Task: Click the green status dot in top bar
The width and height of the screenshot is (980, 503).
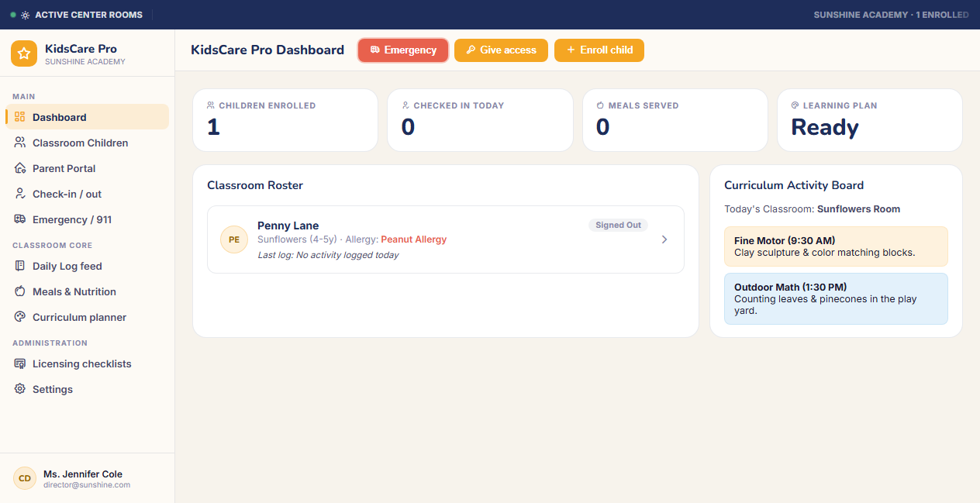Action: point(13,15)
